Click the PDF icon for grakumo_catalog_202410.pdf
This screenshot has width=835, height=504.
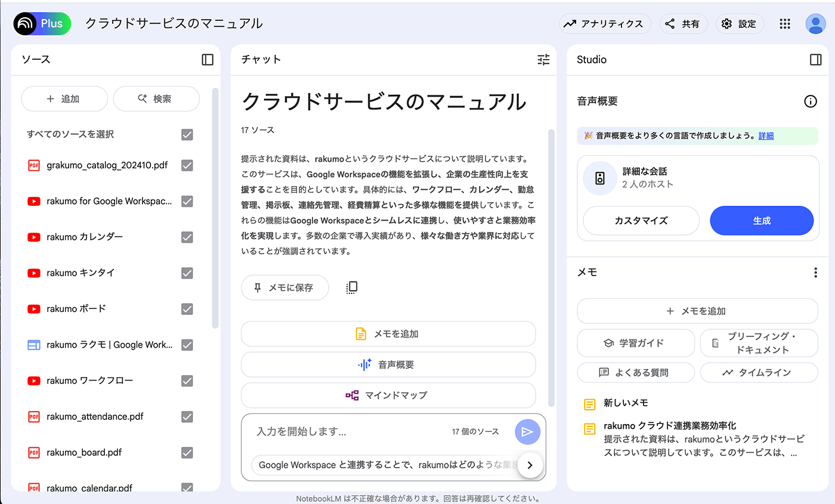(x=34, y=165)
